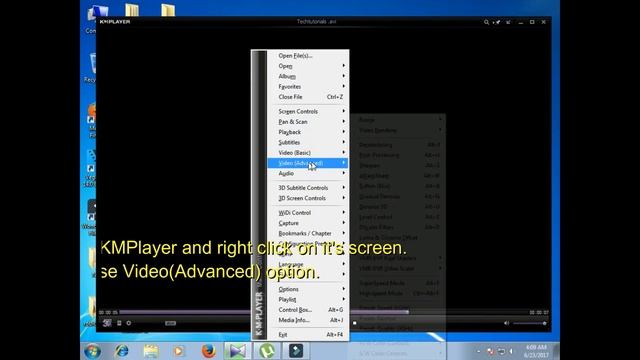Open 3D Screen Controls submenu

pos(308,198)
